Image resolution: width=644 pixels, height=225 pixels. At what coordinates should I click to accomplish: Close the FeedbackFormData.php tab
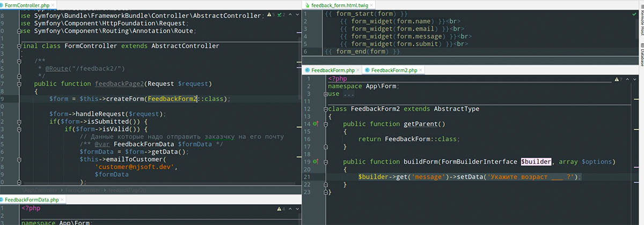pos(63,199)
